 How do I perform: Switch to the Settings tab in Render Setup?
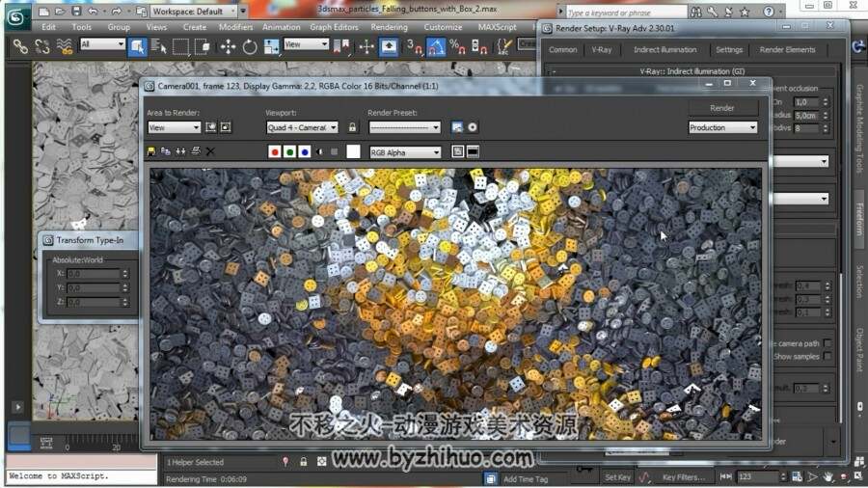click(x=729, y=49)
